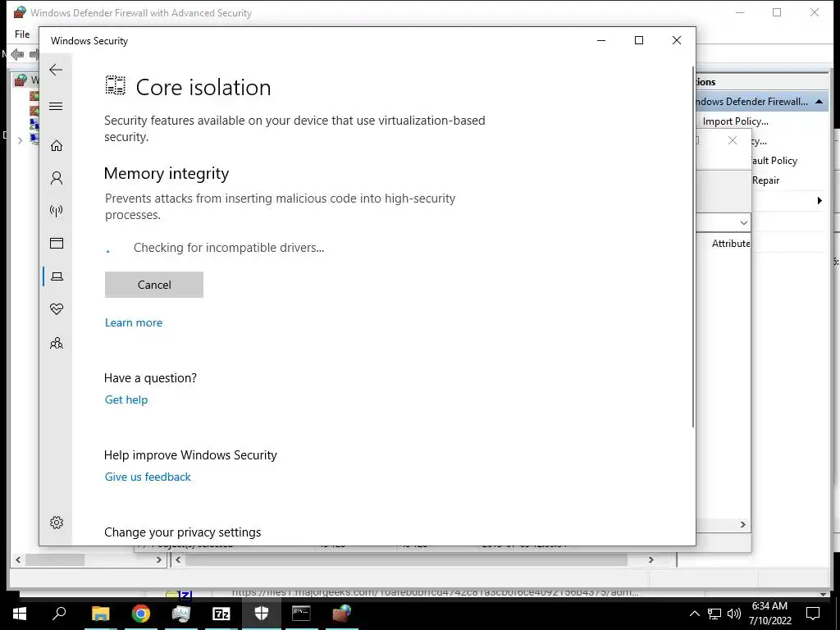Click the Firewall center pane horizontal scrollbar
Screen dimensions: 840x630
[406, 559]
